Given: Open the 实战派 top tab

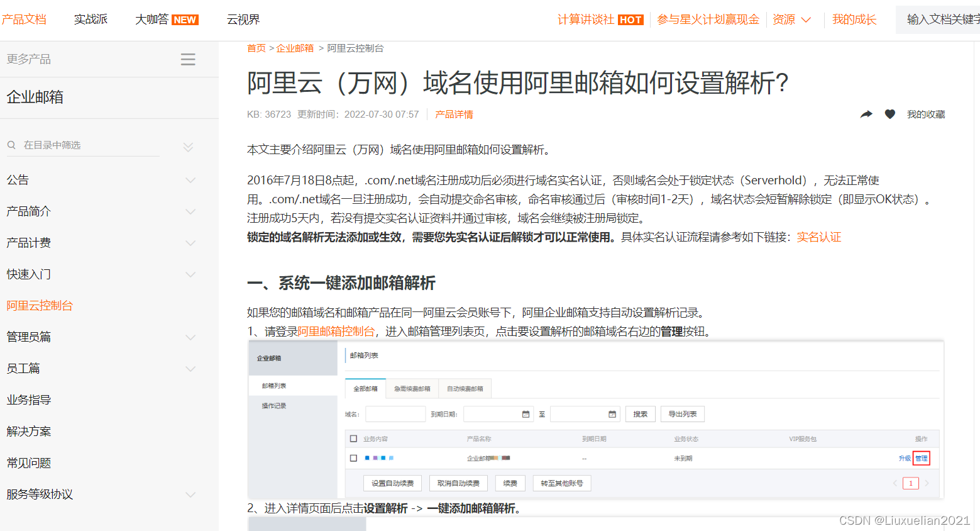Looking at the screenshot, I should tap(91, 20).
